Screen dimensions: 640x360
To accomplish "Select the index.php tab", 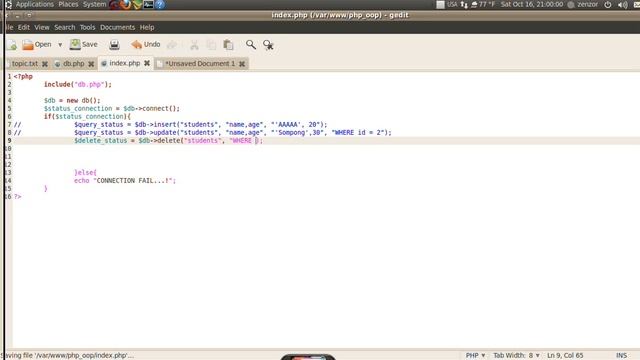I will point(124,63).
